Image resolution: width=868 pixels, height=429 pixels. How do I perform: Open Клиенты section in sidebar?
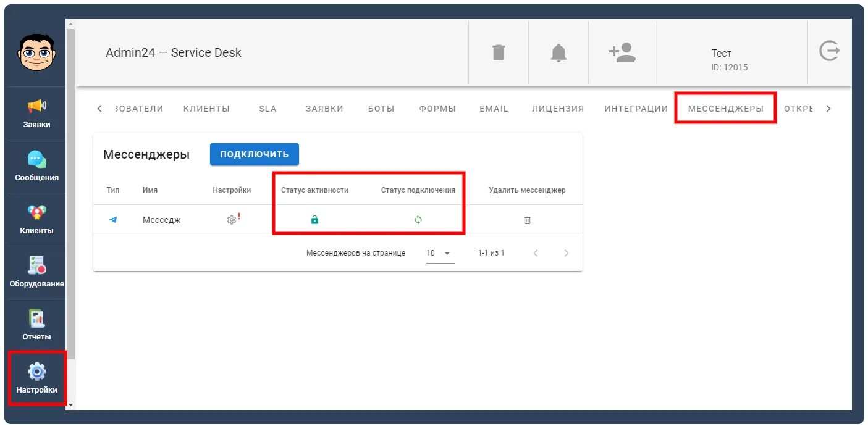pos(37,220)
